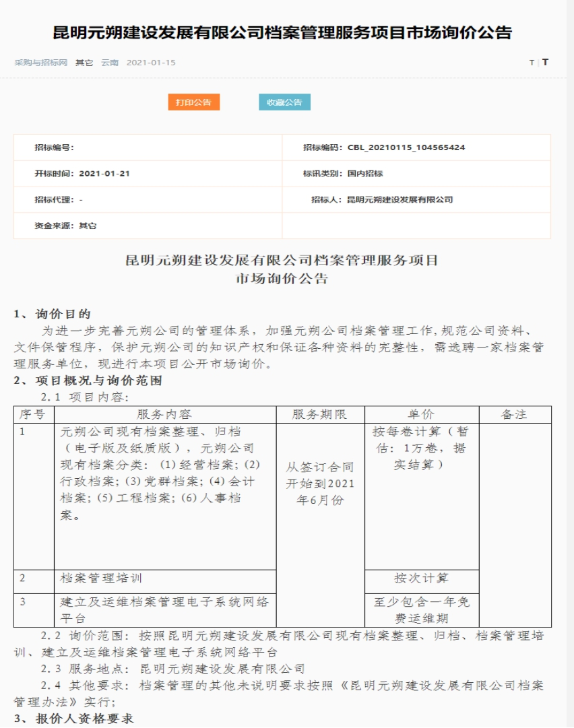Click the 服务期限 column header

tap(320, 415)
